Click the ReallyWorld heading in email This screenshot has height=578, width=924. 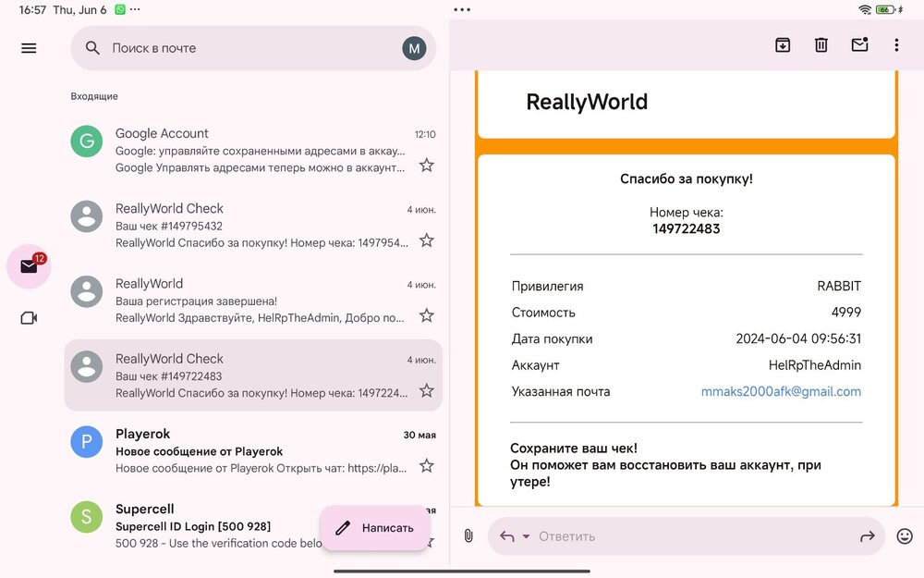coord(587,102)
